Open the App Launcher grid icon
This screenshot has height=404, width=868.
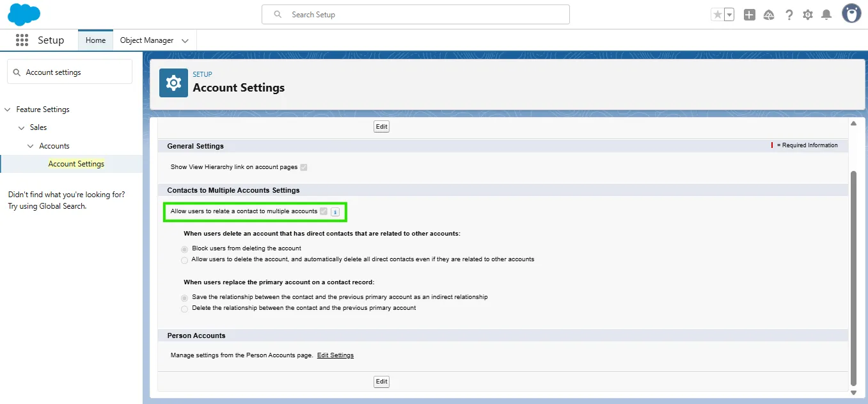[22, 40]
